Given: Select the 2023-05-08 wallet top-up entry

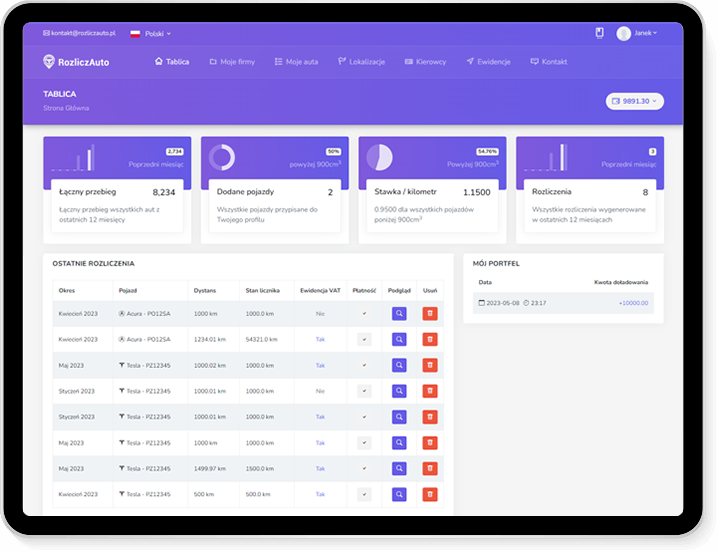Looking at the screenshot, I should pyautogui.click(x=563, y=303).
